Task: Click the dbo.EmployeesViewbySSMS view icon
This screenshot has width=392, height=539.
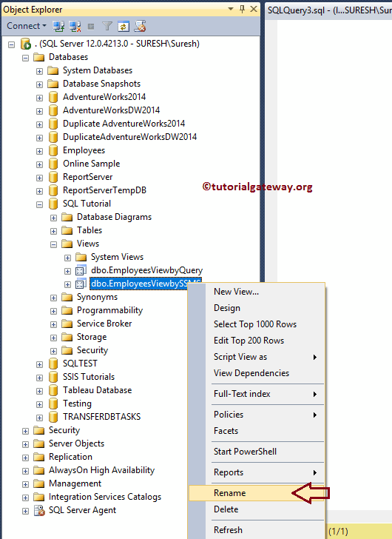Action: (x=81, y=284)
